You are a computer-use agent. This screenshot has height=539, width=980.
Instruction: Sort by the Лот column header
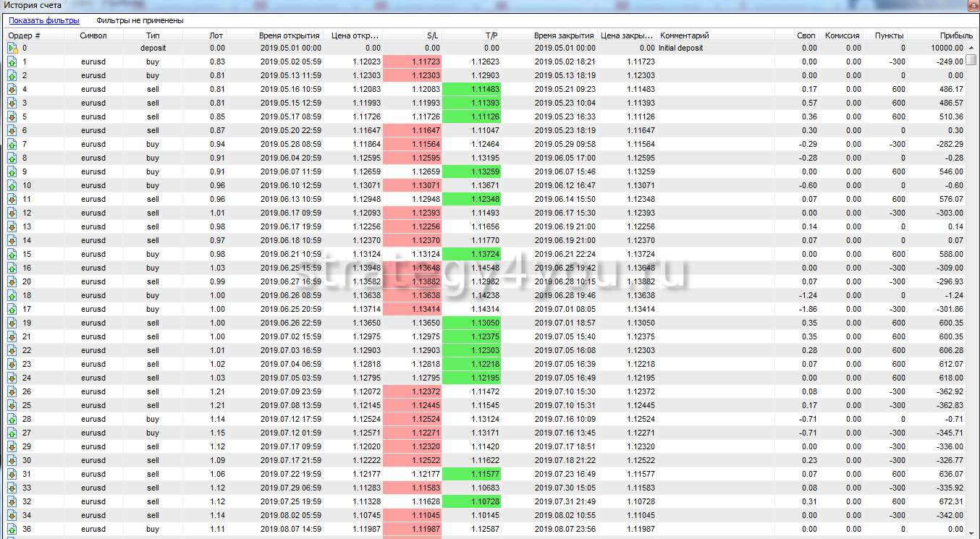pos(216,35)
